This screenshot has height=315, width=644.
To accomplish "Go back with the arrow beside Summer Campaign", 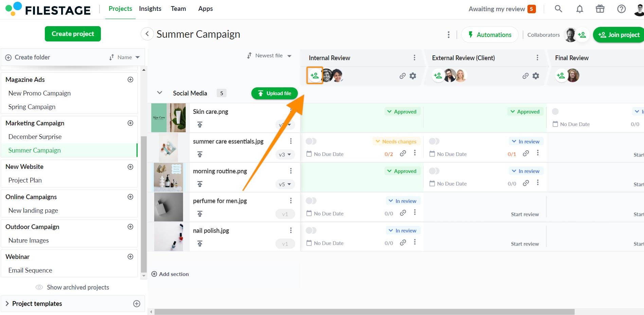I will coord(147,34).
